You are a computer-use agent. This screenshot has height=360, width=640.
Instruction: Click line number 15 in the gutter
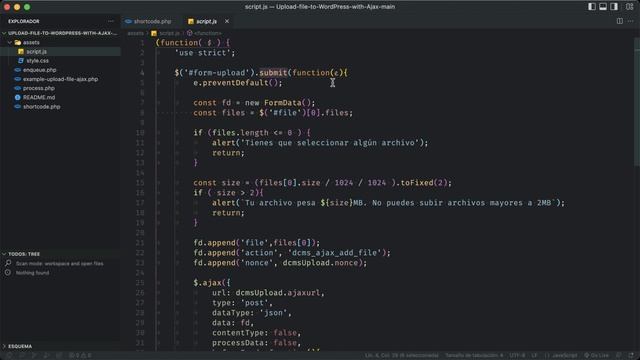point(140,183)
